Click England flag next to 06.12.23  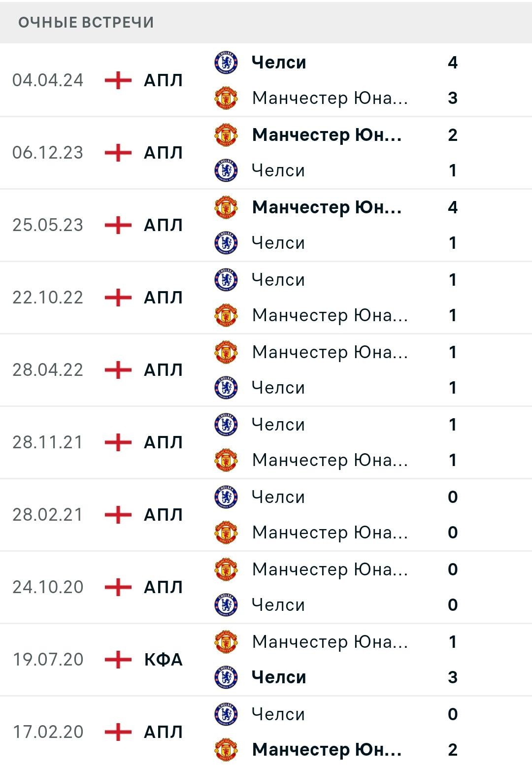point(118,153)
